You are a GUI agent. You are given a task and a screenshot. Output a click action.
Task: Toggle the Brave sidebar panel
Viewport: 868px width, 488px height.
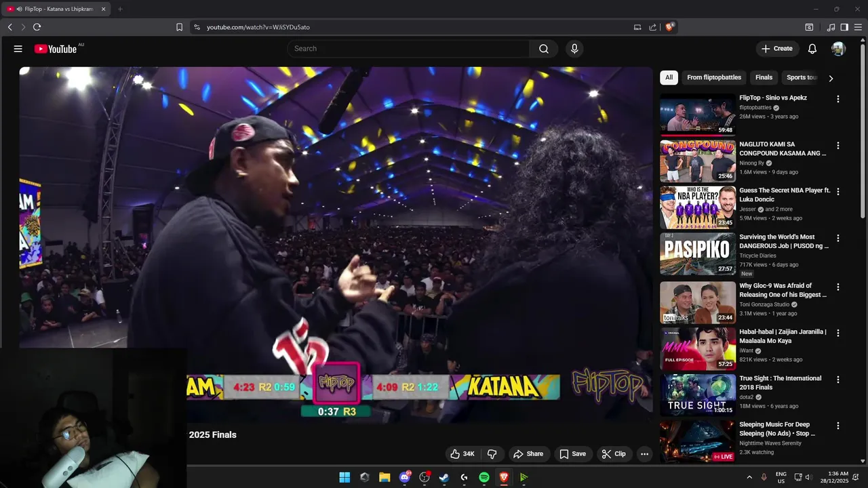pos(844,27)
